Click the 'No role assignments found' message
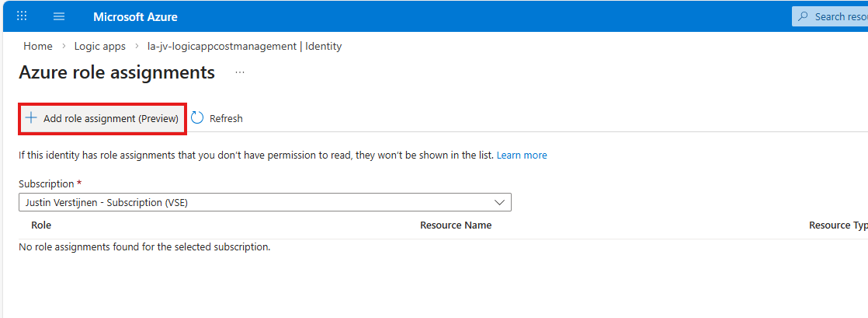 144,247
